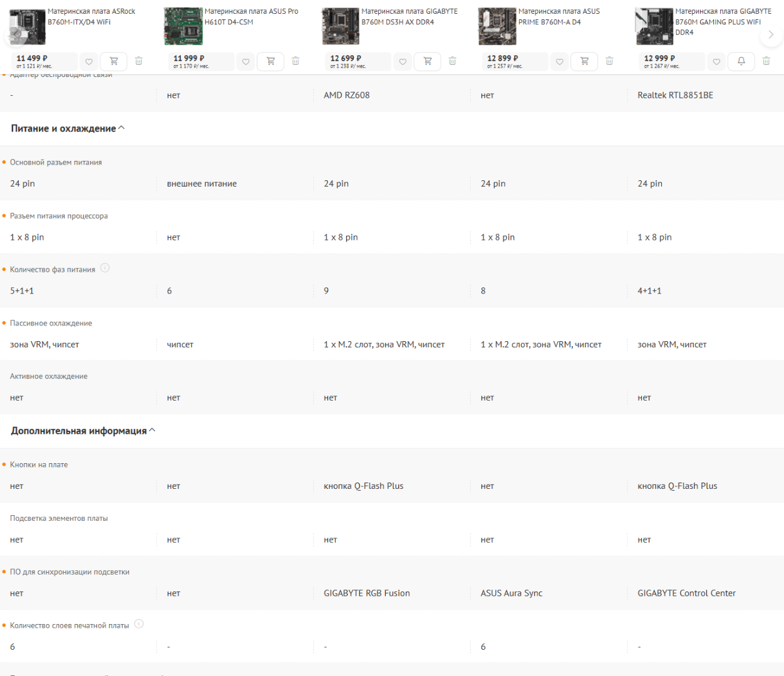Add ASUS Pro H610T D4-CSM to cart
Screen dimensions: 784x676
click(x=271, y=61)
